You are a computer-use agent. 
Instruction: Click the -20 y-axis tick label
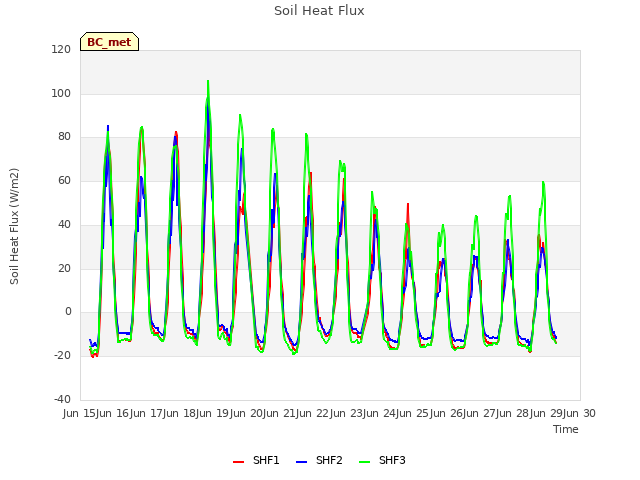coord(62,356)
